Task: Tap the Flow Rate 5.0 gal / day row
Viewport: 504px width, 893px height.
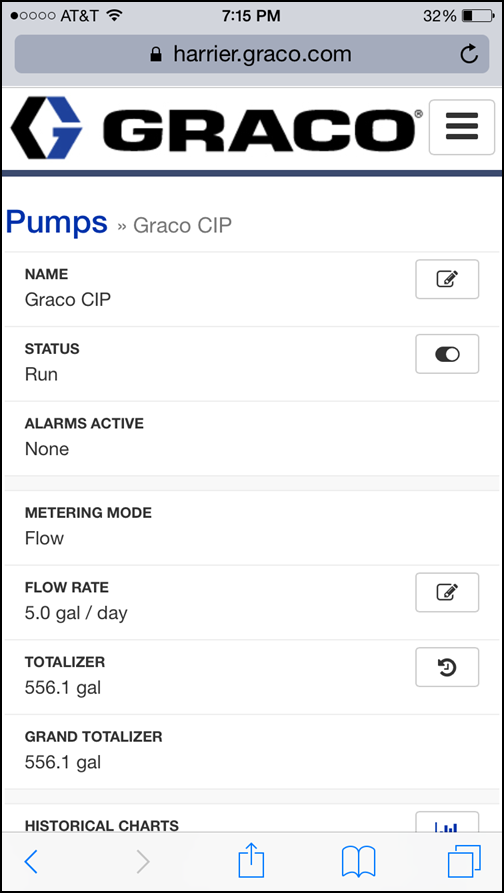Action: coord(252,603)
